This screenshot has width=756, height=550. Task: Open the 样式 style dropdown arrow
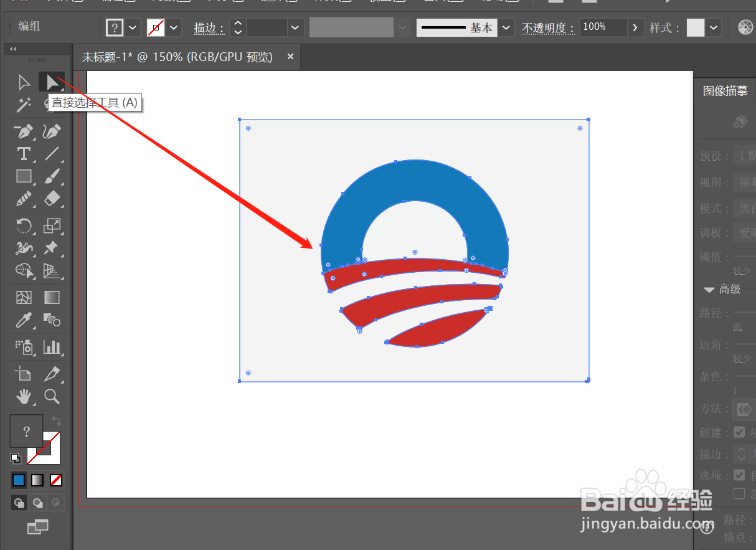714,27
